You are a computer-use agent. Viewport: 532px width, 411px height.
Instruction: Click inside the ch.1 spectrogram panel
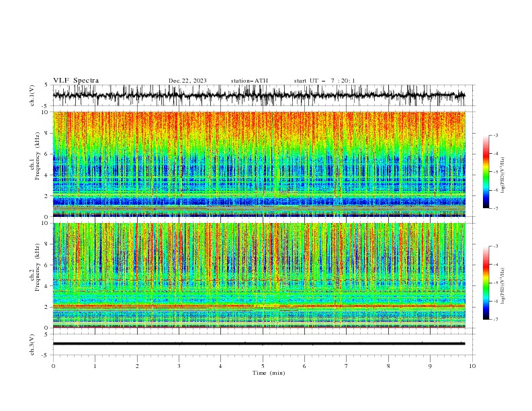click(259, 164)
